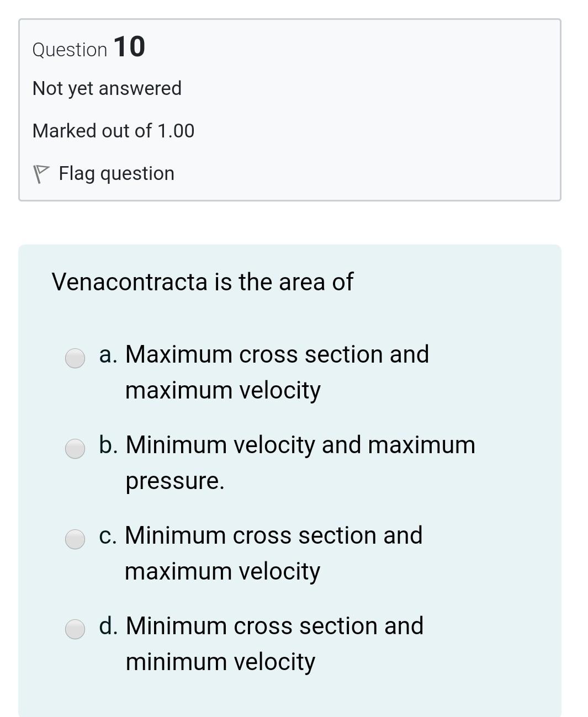The height and width of the screenshot is (717, 588).
Task: Click the flag icon beside Flag question
Action: 41,174
